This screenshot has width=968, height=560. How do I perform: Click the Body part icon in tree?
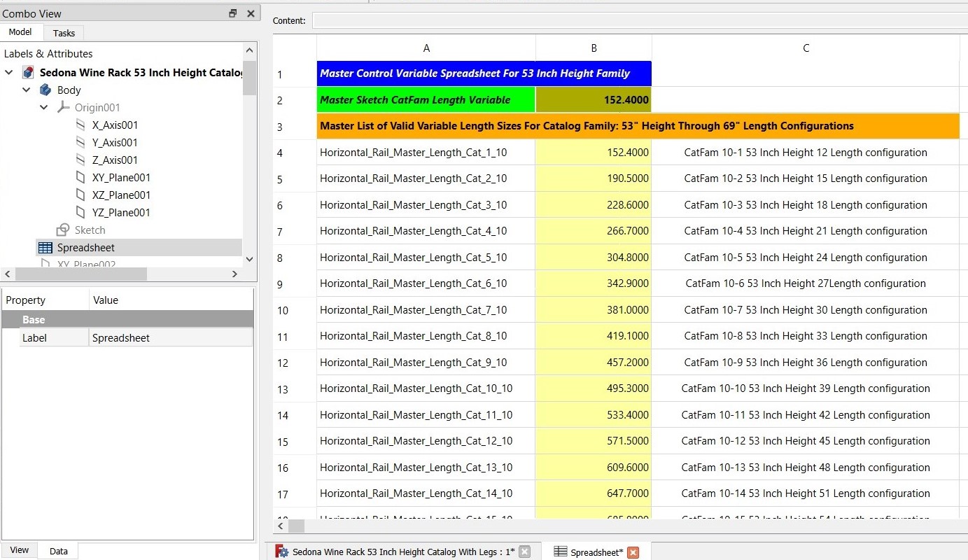(45, 90)
